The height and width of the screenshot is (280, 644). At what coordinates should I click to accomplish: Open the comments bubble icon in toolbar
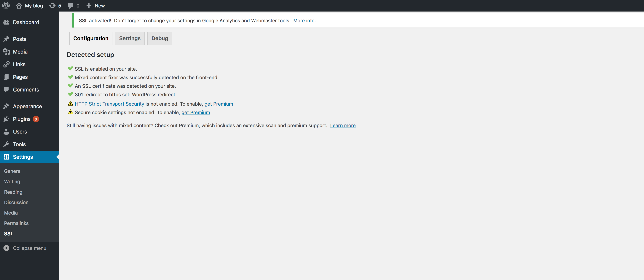click(x=70, y=6)
